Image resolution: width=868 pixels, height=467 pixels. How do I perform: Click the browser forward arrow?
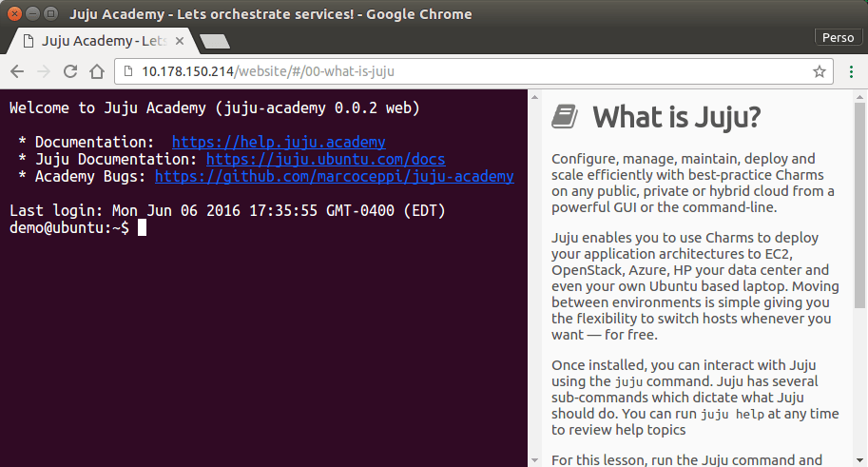pos(44,71)
